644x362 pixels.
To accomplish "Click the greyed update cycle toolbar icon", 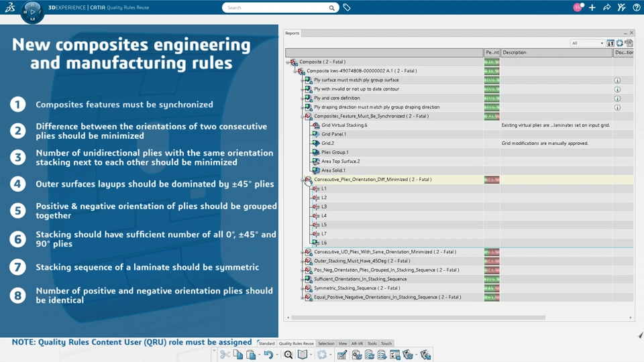I will click(x=322, y=355).
